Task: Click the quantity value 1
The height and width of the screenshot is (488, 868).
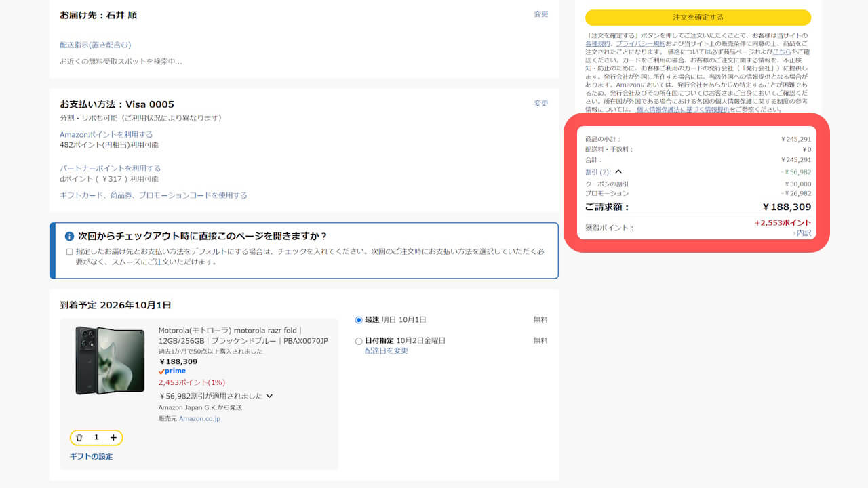Action: 96,438
